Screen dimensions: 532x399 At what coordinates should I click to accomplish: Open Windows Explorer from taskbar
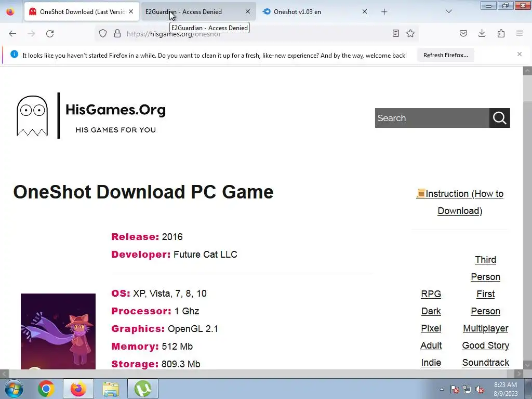coord(111,389)
